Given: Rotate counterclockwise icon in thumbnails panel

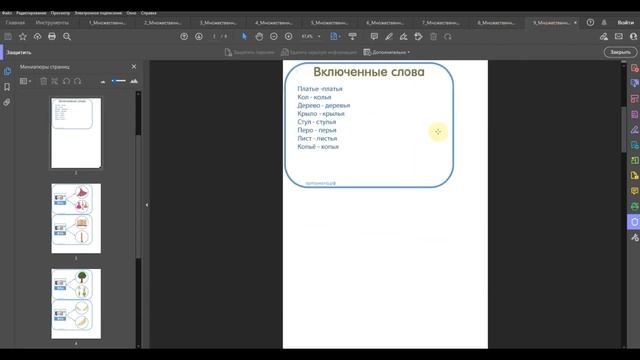Looking at the screenshot, I should (67, 81).
